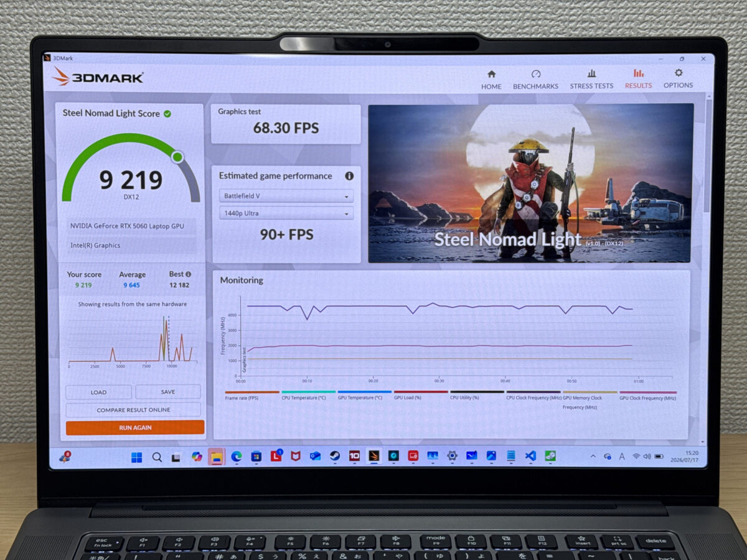Select the RESULTS tab
This screenshot has width=747, height=560.
pos(638,79)
